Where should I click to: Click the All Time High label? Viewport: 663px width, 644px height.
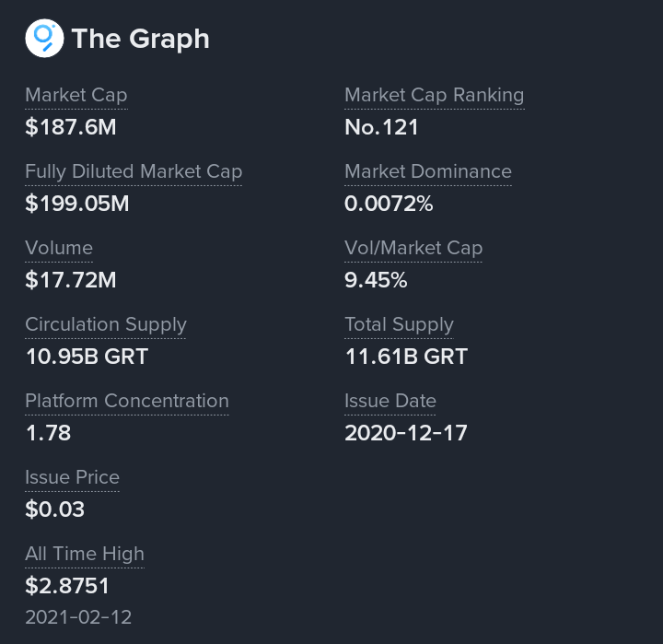point(85,554)
